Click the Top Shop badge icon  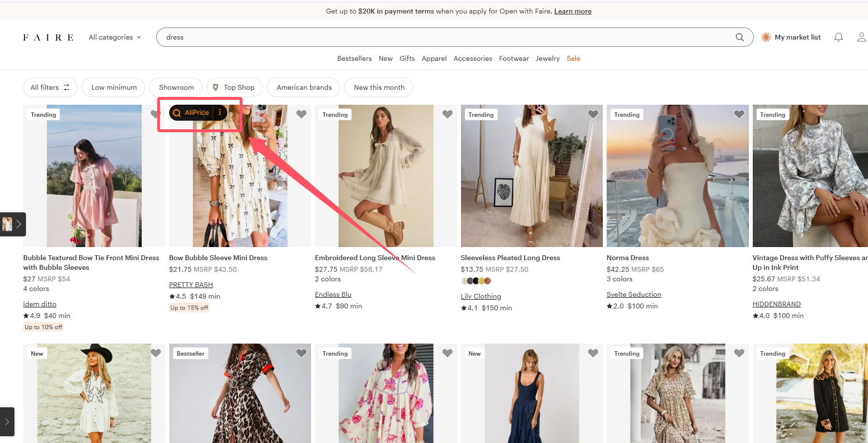(216, 87)
